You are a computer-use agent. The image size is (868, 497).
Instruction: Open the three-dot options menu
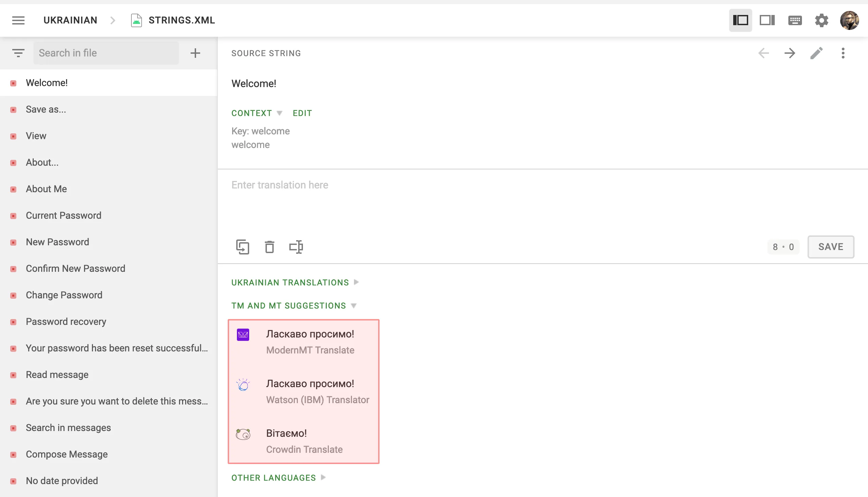[843, 53]
